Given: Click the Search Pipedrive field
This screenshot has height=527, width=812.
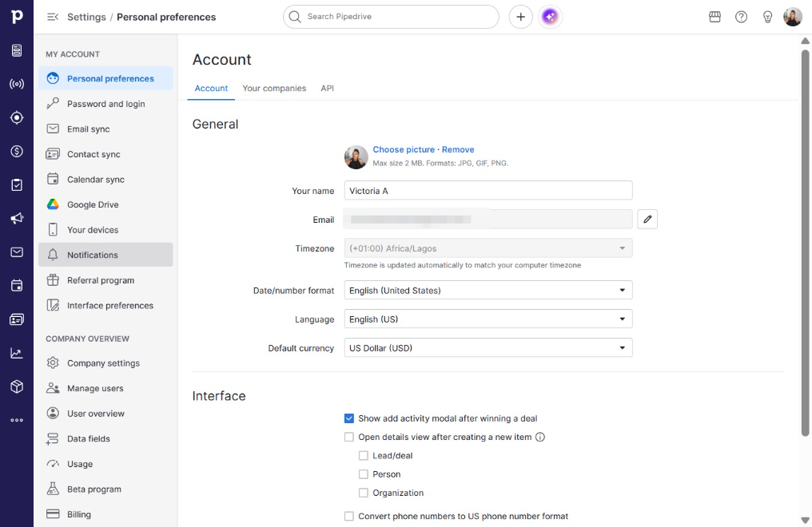Looking at the screenshot, I should 391,17.
